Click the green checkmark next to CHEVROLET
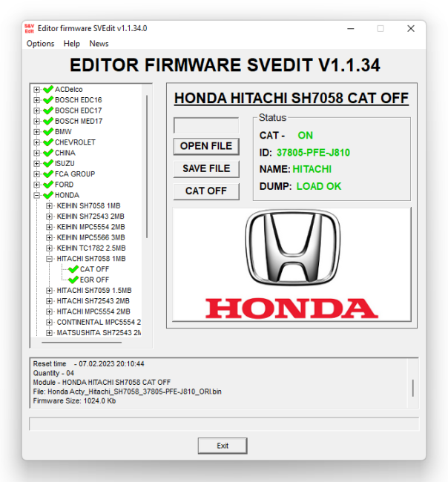This screenshot has width=448, height=482. tap(48, 142)
